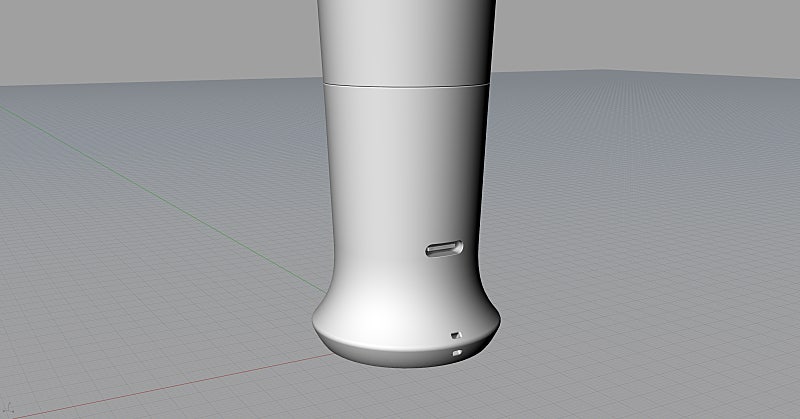Image resolution: width=800 pixels, height=419 pixels.
Task: Click the lower small hole on the base rim
Action: tap(457, 353)
